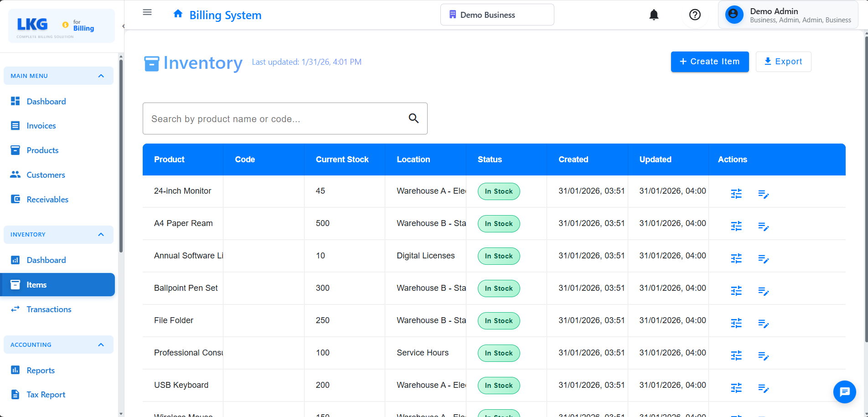868x417 pixels.
Task: Open the Demo Business selector
Action: point(497,15)
